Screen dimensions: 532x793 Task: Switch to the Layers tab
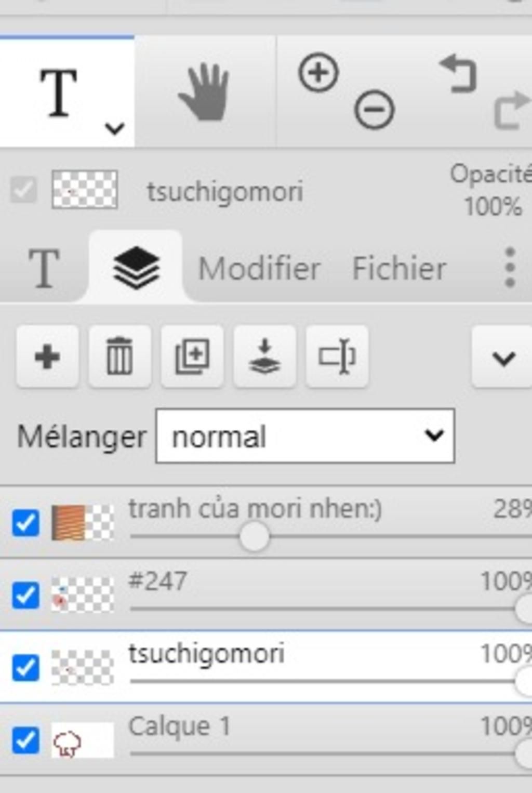coord(136,268)
